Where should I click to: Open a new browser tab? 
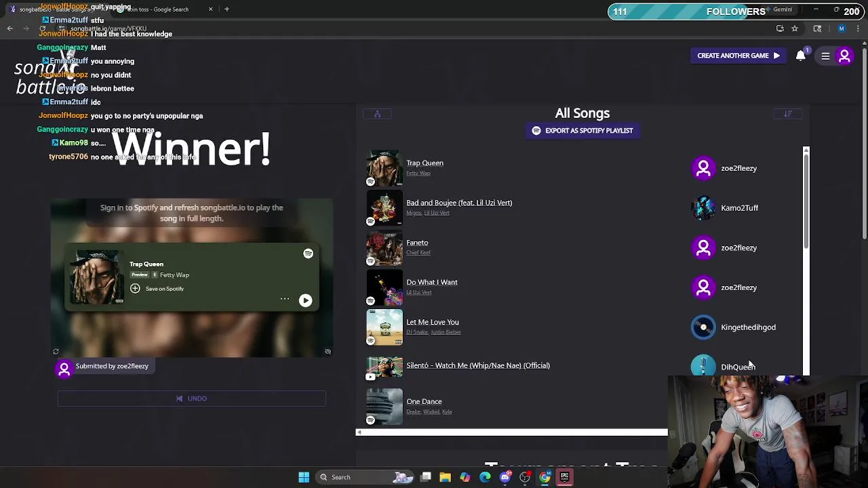pyautogui.click(x=226, y=9)
